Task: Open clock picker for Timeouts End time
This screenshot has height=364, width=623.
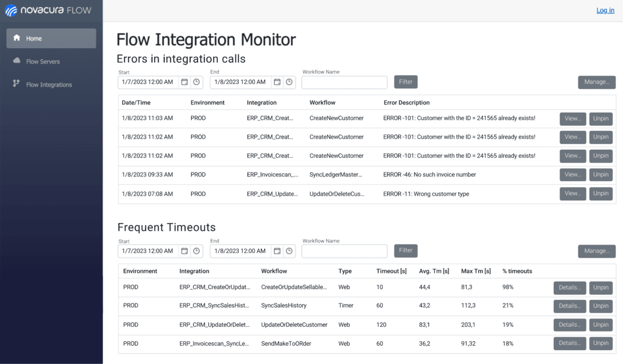Action: pyautogui.click(x=289, y=251)
